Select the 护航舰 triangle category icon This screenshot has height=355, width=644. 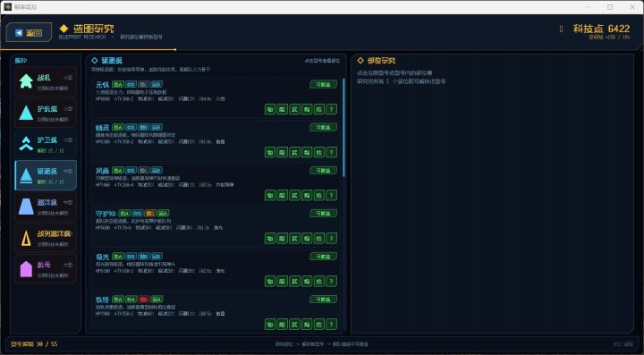pos(26,113)
